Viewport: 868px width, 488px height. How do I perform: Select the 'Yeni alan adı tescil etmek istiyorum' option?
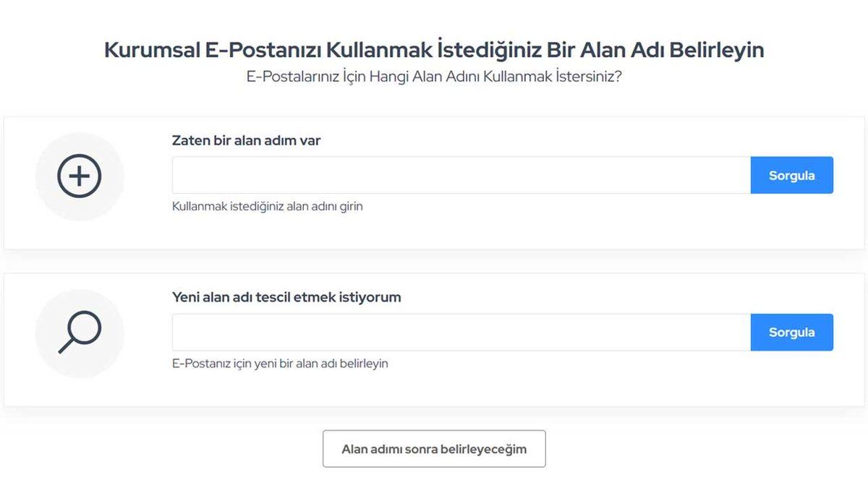pyautogui.click(x=286, y=297)
